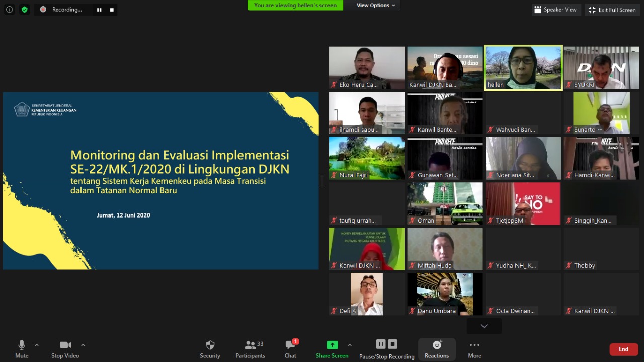644x362 pixels.
Task: Toggle Stop Video camera button
Action: (65, 345)
